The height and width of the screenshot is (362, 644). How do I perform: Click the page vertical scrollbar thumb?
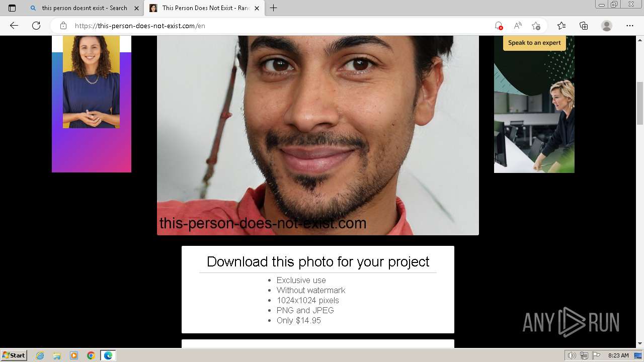[640, 103]
